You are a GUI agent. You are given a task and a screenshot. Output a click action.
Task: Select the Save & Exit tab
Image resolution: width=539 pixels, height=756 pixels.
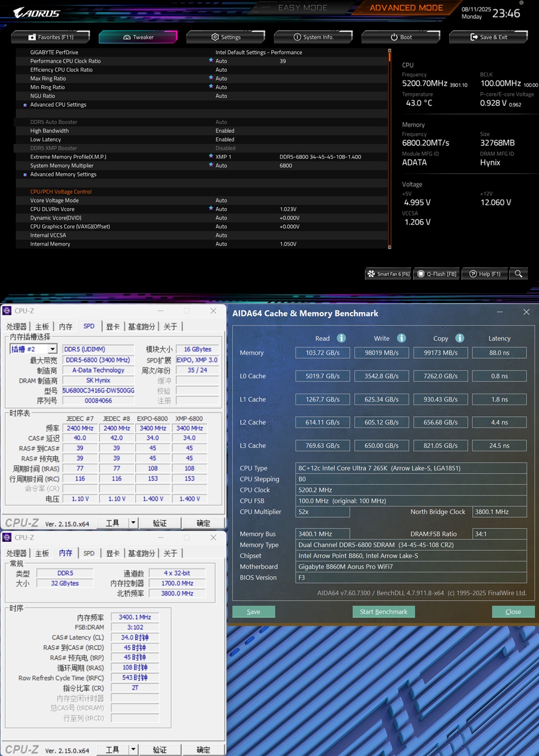point(488,37)
